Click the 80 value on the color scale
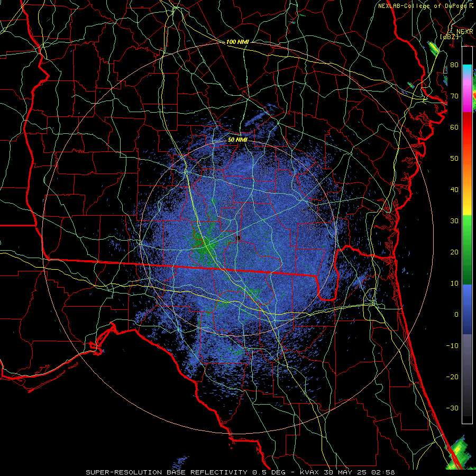This screenshot has width=476, height=476. (454, 65)
